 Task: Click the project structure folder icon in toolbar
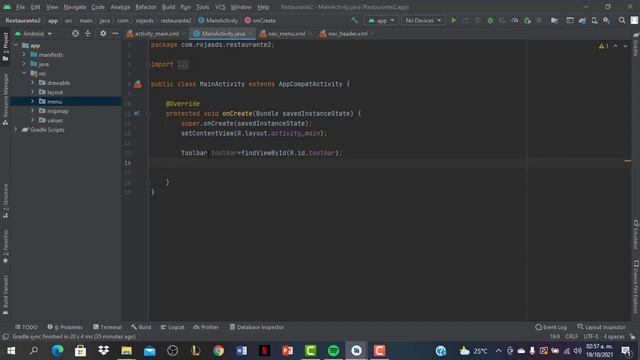tap(554, 20)
